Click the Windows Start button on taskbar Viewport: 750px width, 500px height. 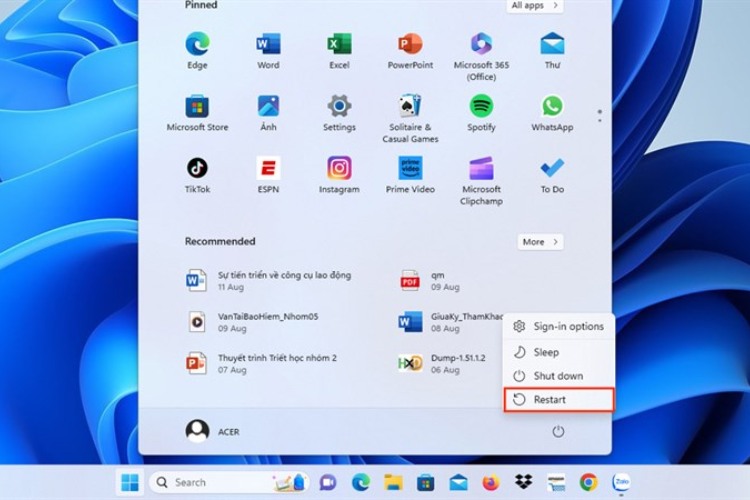click(x=130, y=482)
